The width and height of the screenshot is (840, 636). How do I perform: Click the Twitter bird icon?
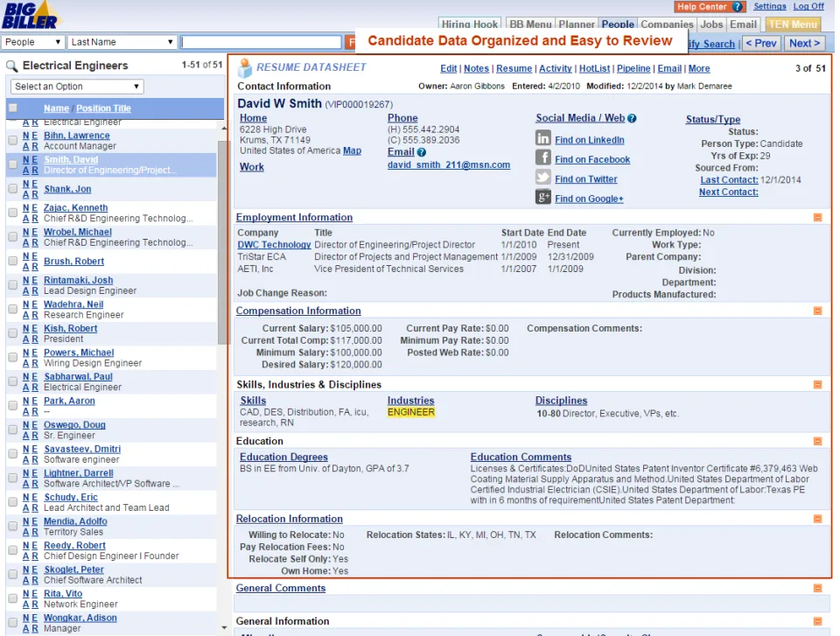tap(542, 177)
